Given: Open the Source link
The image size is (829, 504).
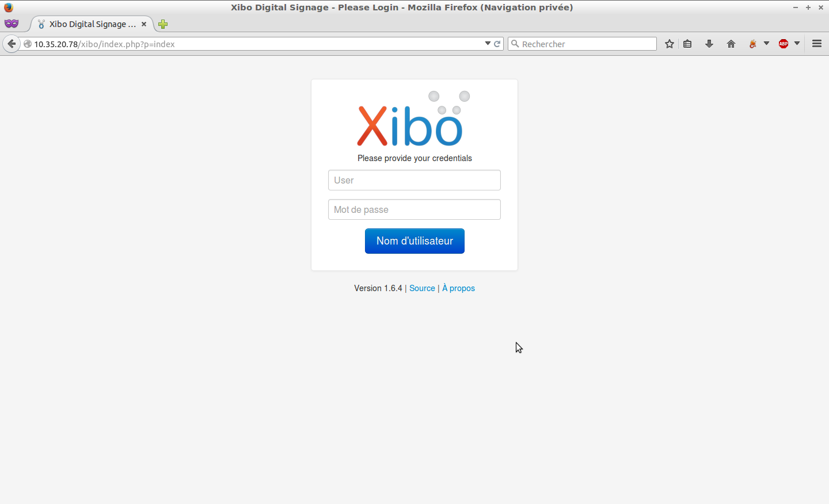Looking at the screenshot, I should click(x=422, y=288).
